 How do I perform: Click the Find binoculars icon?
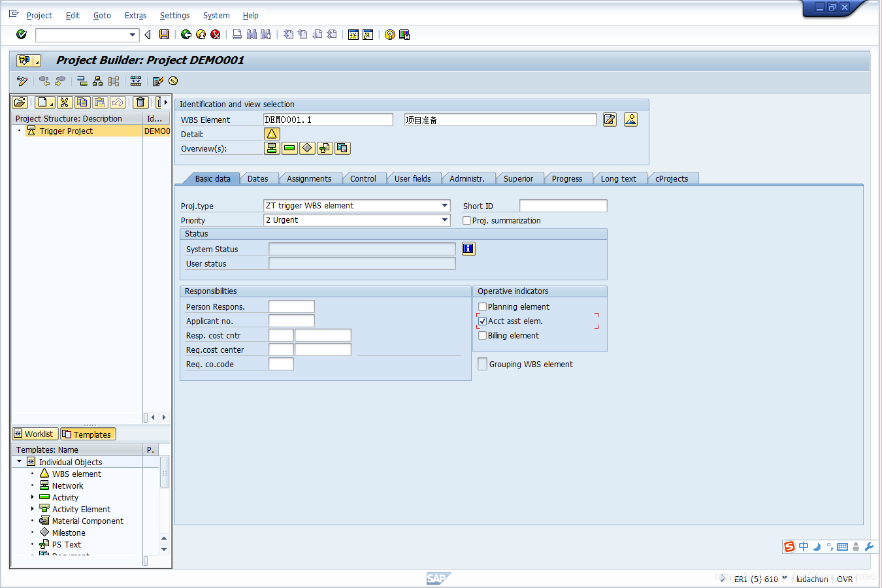click(252, 35)
